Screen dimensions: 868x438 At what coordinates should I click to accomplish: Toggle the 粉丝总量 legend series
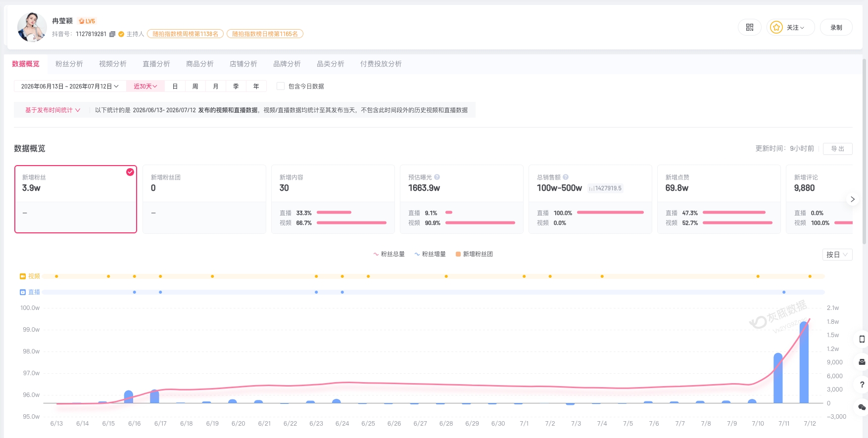coord(389,254)
